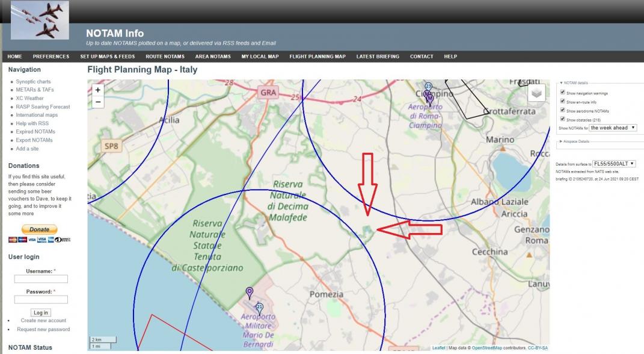Select the map marker numbered 23
The width and height of the screenshot is (644, 354).
pos(428,87)
